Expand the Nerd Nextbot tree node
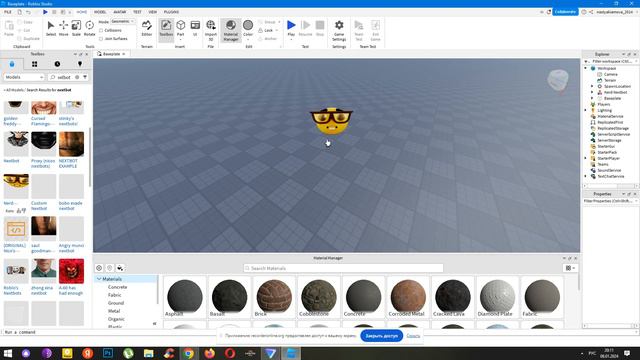640x360 pixels. [x=592, y=92]
